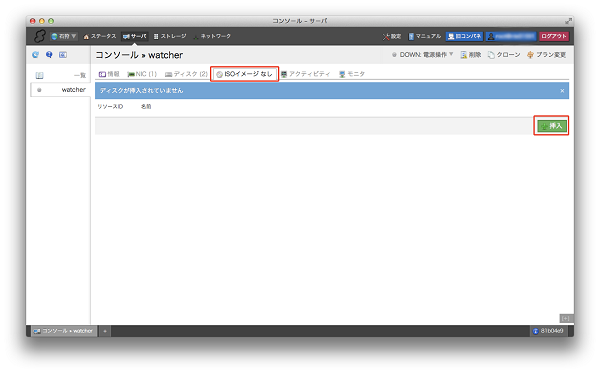Switch to the NIC (1) tab
Screen dimensions: 600x373
(142, 74)
